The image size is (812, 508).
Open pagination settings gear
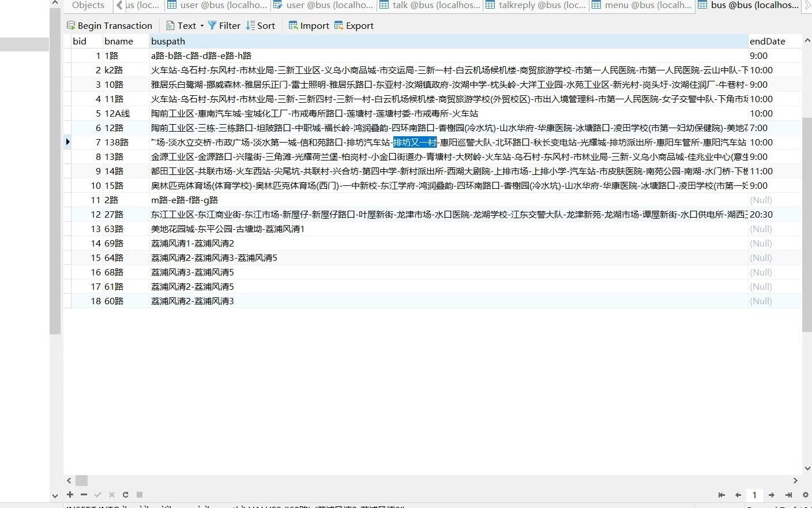(805, 495)
